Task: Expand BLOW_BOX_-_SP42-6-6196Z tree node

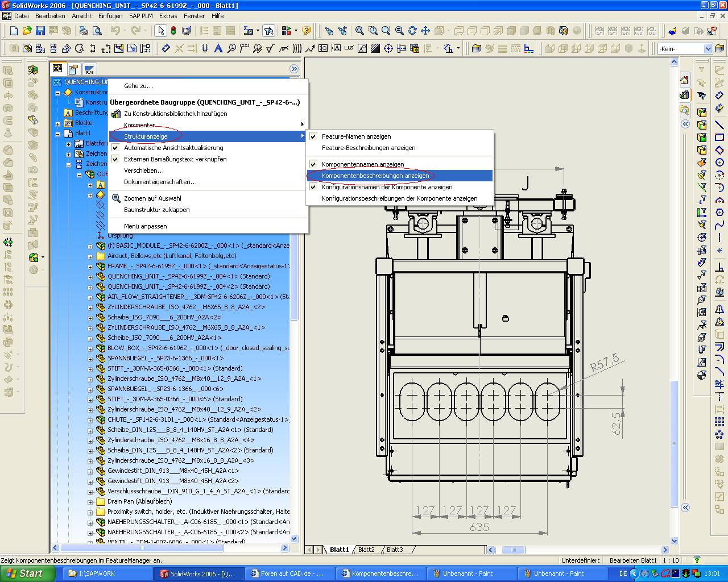Action: coord(90,348)
